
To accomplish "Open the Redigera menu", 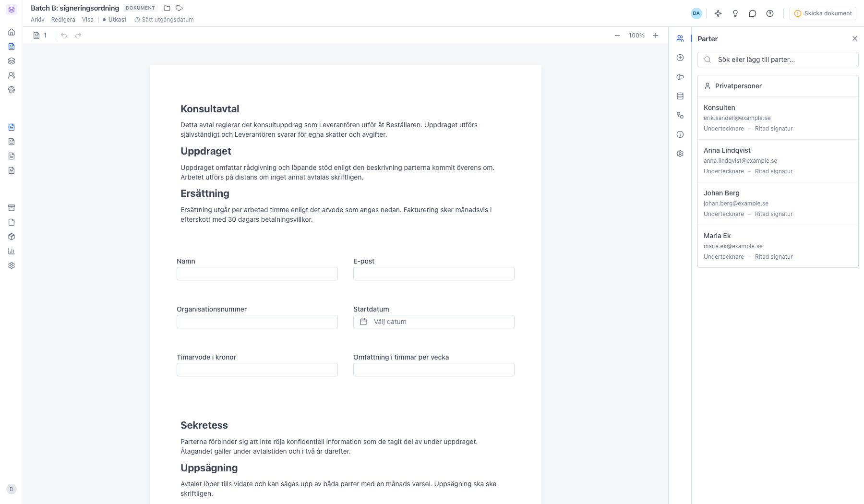I will pos(63,20).
